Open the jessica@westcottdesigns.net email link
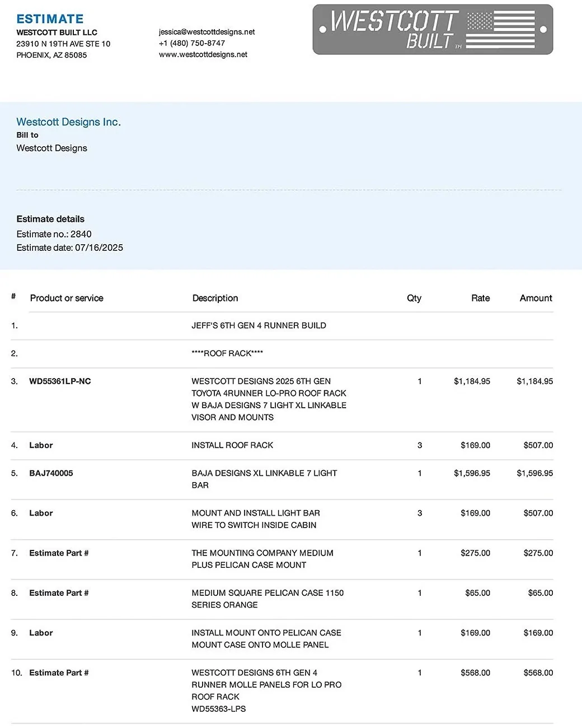Screen dimensions: 582x728 point(206,32)
